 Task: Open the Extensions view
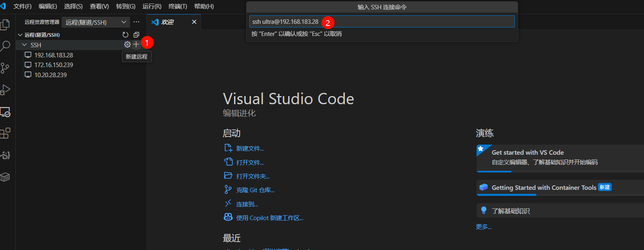pos(5,133)
